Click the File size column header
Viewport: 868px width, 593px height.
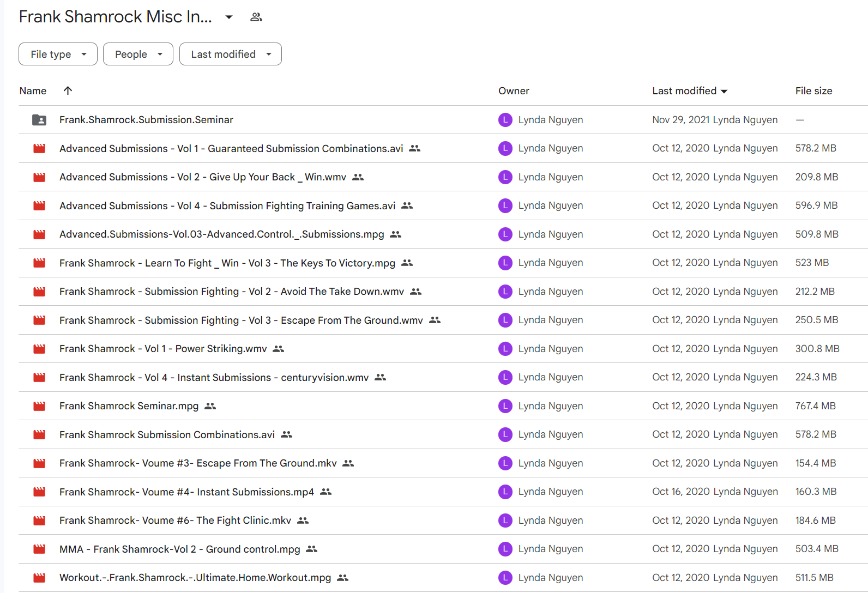tap(813, 91)
